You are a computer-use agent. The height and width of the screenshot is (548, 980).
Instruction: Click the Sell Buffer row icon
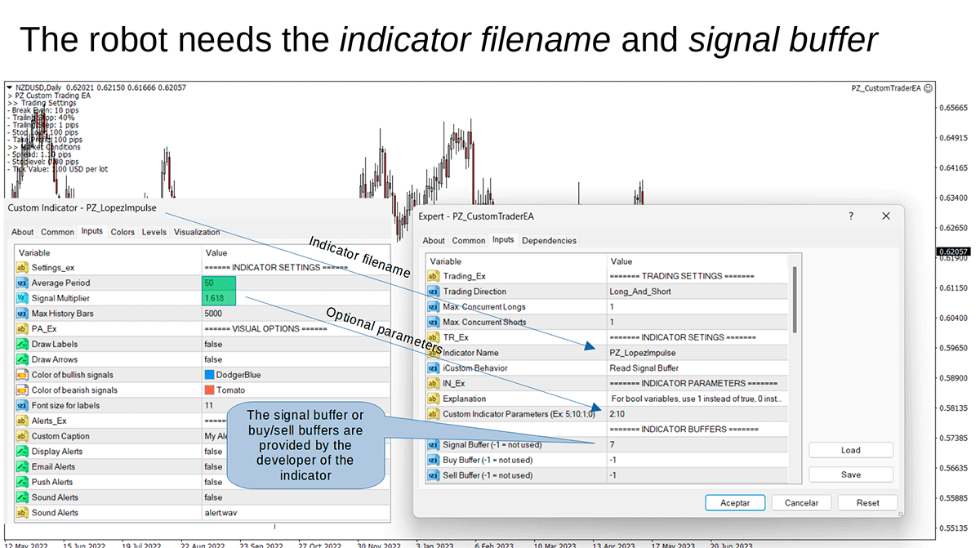click(434, 475)
